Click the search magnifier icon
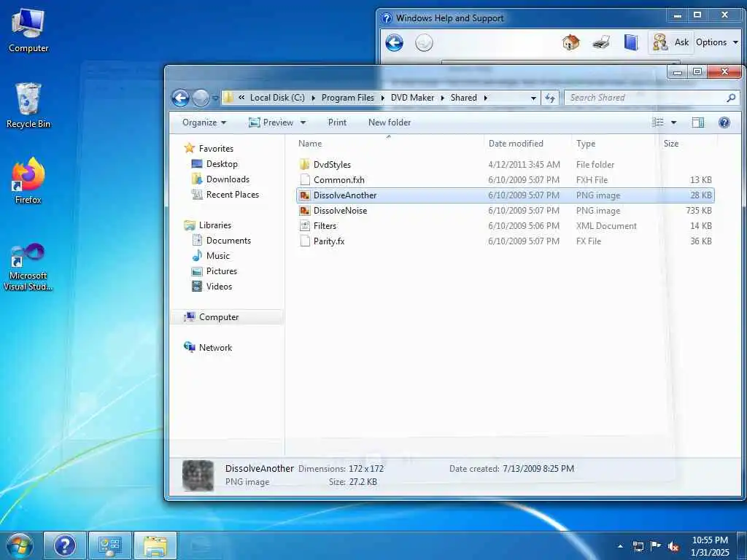 [731, 98]
